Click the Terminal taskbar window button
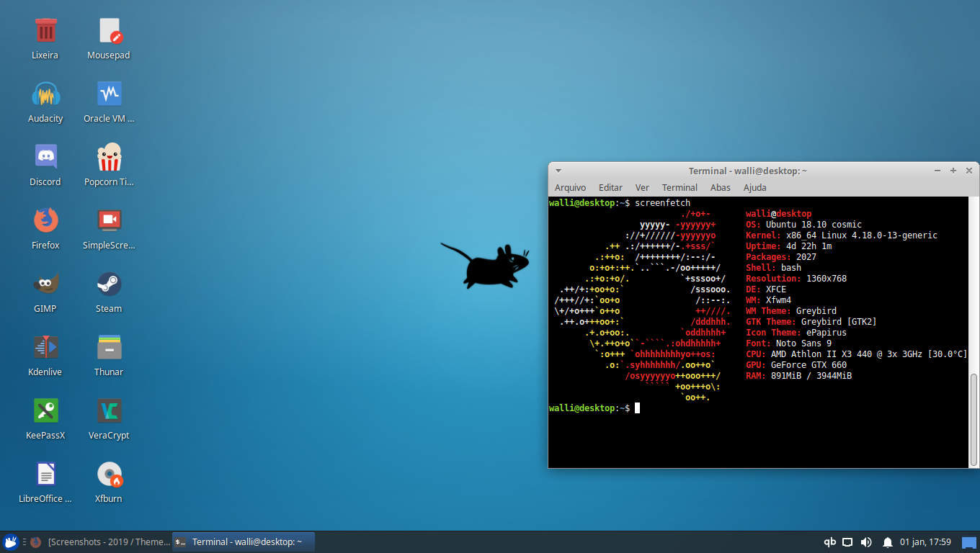 244,542
